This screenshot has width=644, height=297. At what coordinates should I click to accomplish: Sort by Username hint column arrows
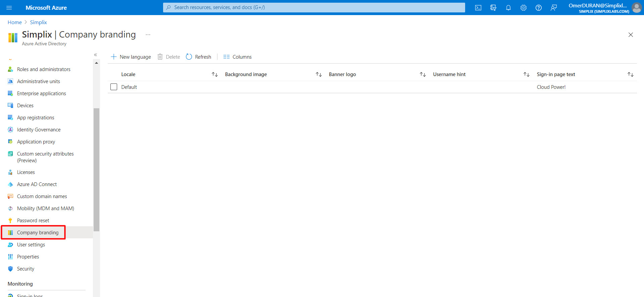pyautogui.click(x=527, y=74)
